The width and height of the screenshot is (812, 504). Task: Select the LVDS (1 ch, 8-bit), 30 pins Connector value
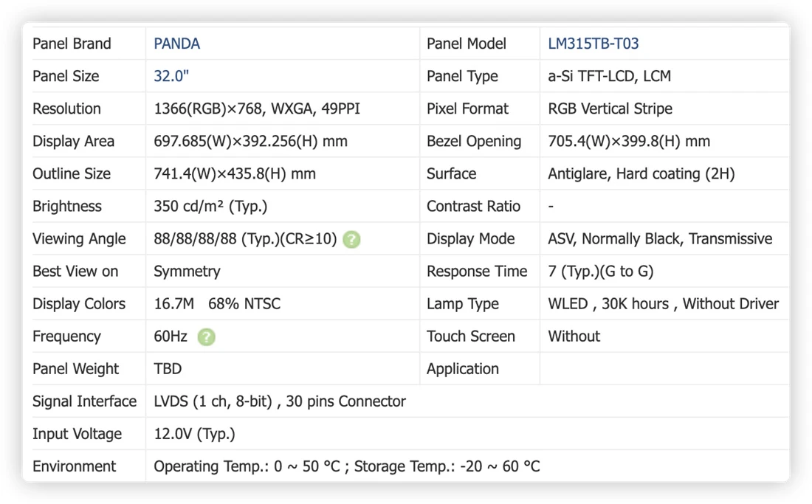280,401
